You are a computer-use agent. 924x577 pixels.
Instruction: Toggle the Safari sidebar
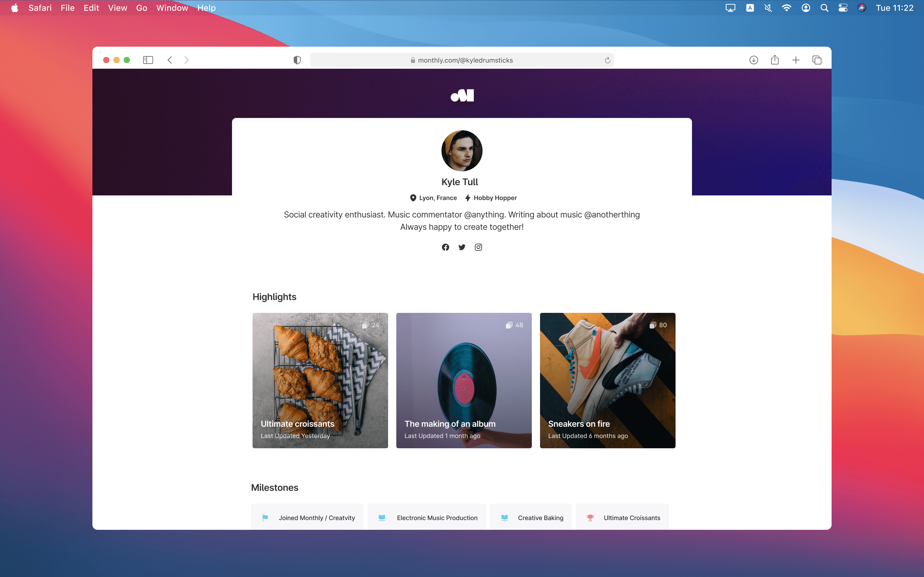tap(148, 60)
